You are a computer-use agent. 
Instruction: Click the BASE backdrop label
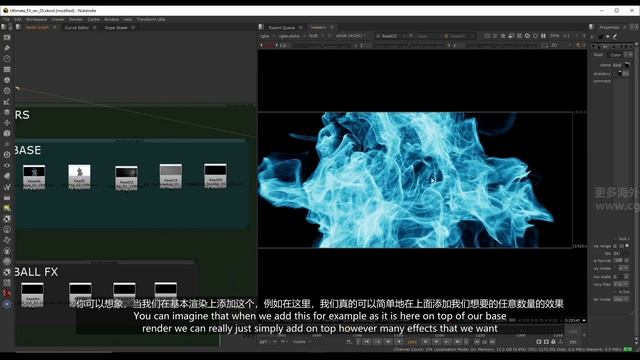(x=27, y=150)
